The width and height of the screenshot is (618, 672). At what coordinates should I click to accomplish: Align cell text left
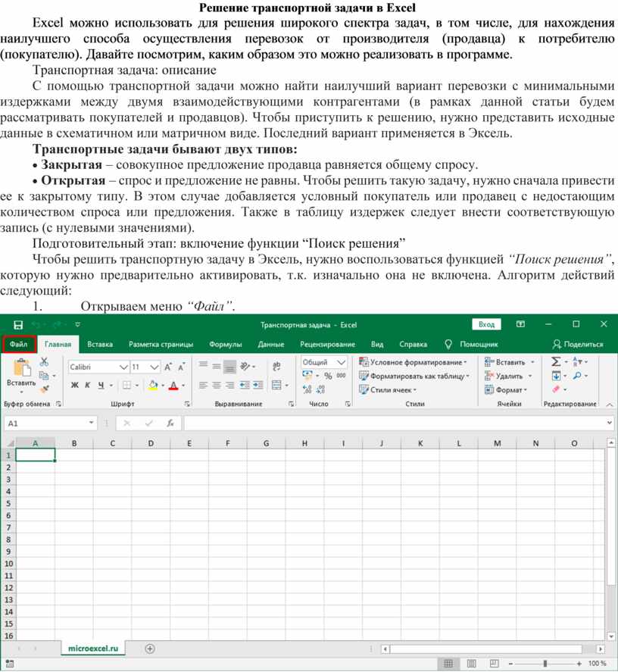[x=203, y=385]
